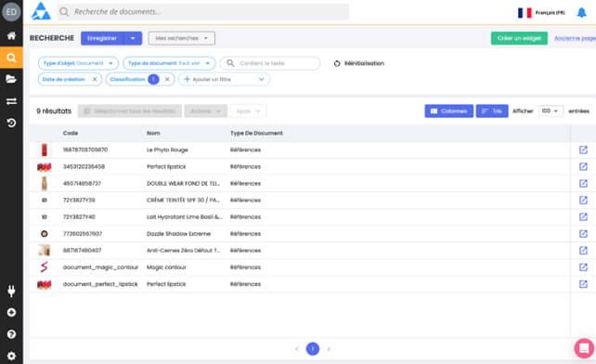Image resolution: width=596 pixels, height=364 pixels.
Task: Open the history icon in sidebar
Action: point(11,123)
